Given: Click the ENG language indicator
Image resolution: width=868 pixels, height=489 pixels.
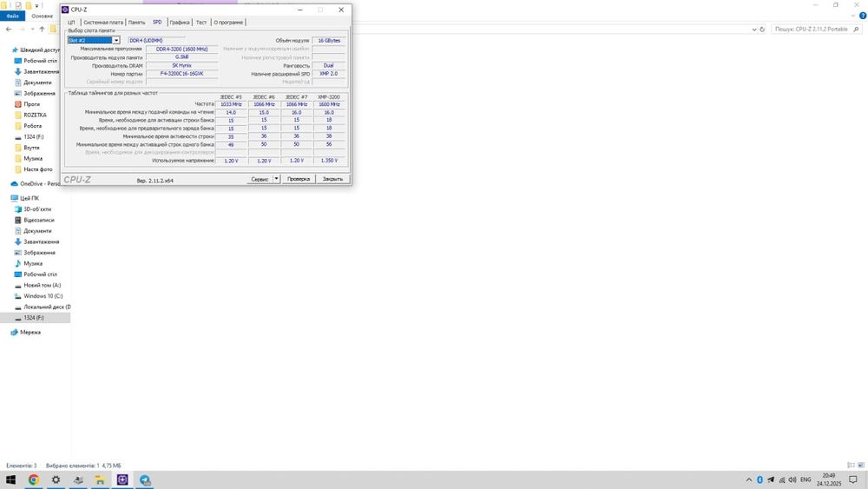Looking at the screenshot, I should coord(806,479).
